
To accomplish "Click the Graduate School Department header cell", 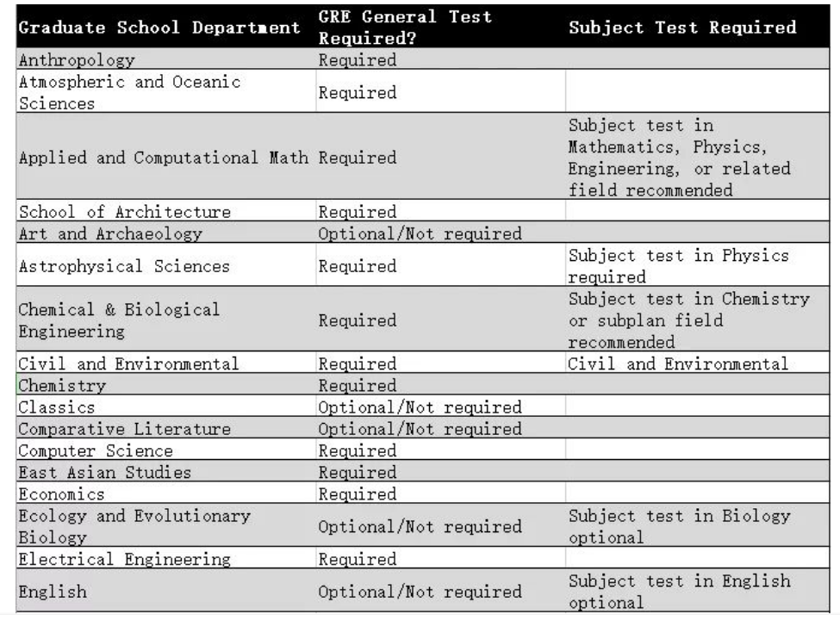I will click(x=159, y=28).
